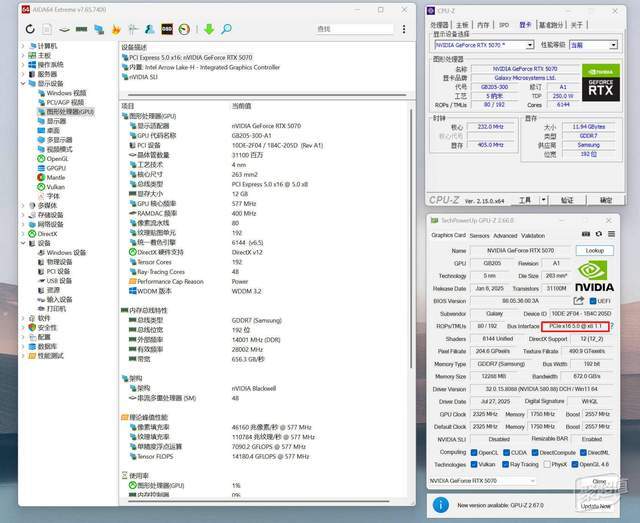Switch to 内存 tab in CPU-Z
This screenshot has width=640, height=523.
coord(483,25)
